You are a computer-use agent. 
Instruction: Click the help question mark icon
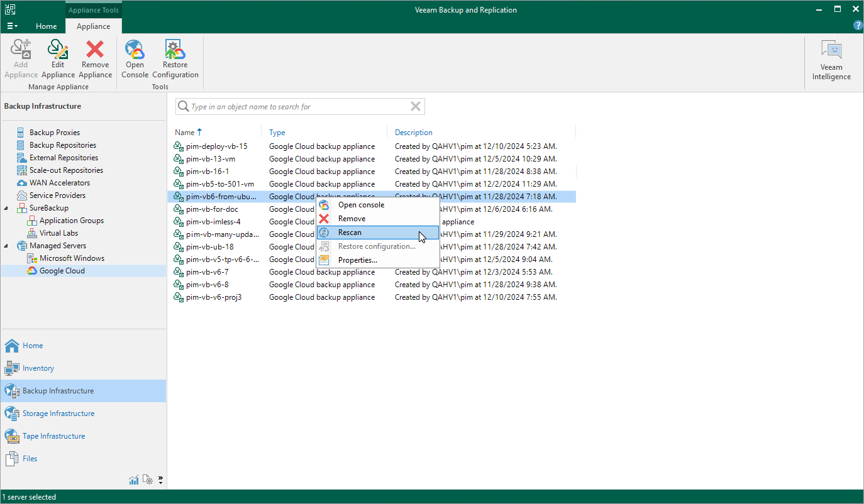(x=858, y=26)
